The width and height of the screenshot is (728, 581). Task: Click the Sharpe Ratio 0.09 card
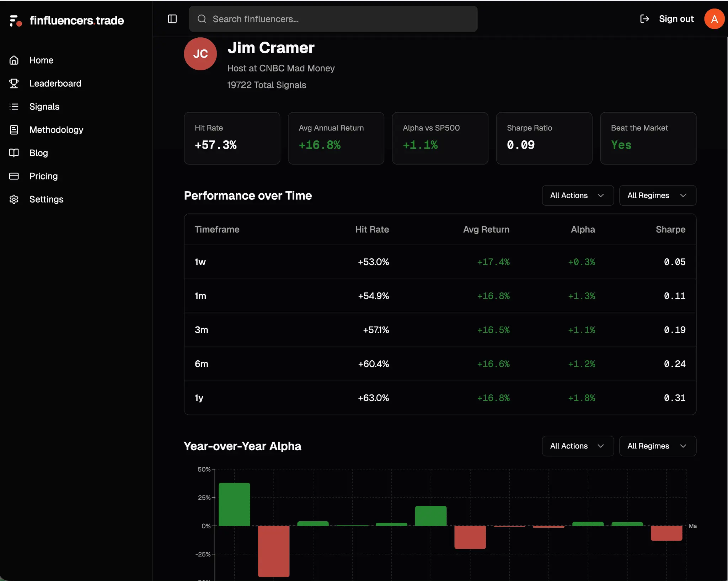pyautogui.click(x=544, y=138)
